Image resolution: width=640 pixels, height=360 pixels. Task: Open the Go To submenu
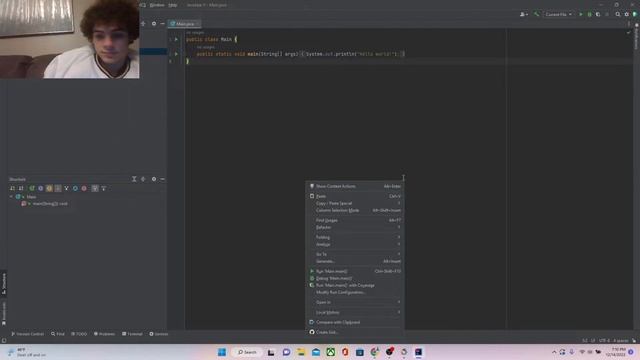[355, 254]
